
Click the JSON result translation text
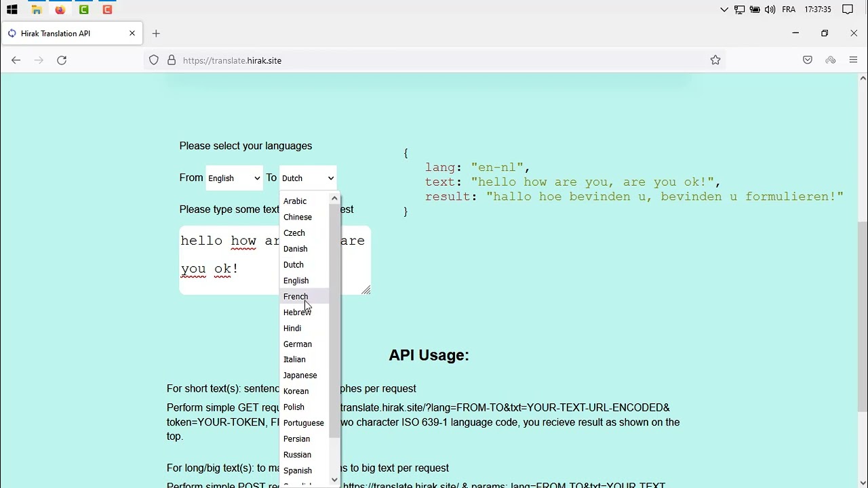(665, 197)
